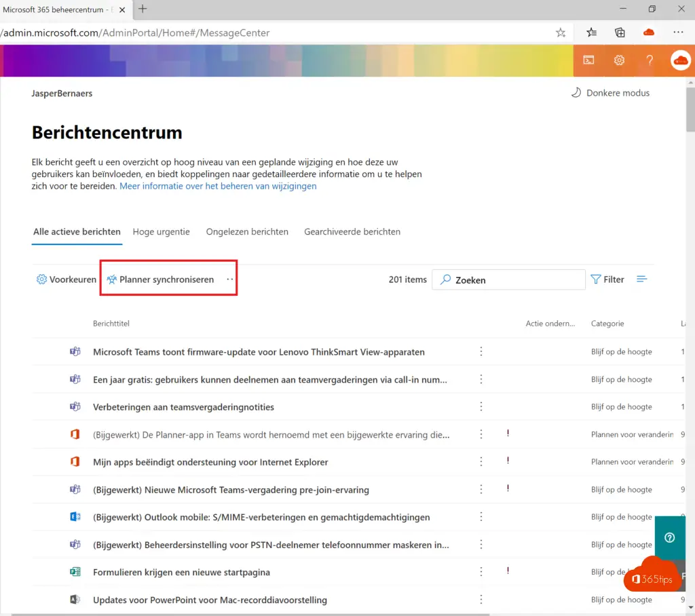Select the Alle actieve berichten tab

click(77, 232)
